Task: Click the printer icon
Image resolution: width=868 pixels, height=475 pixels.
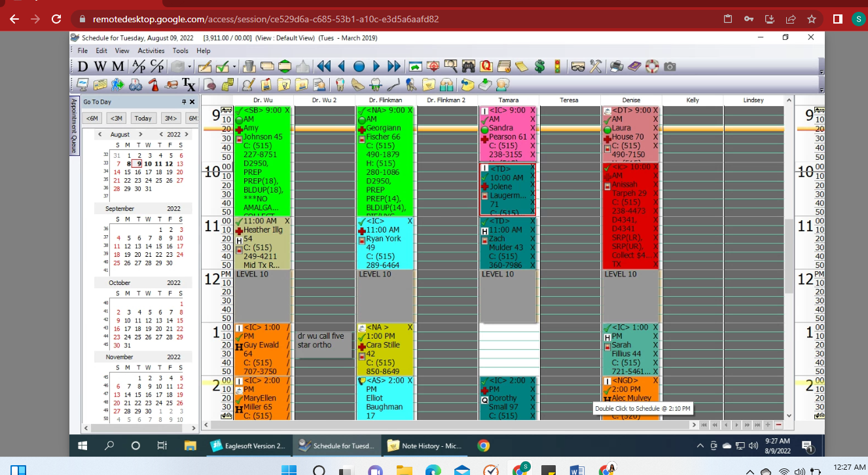Action: (x=616, y=66)
